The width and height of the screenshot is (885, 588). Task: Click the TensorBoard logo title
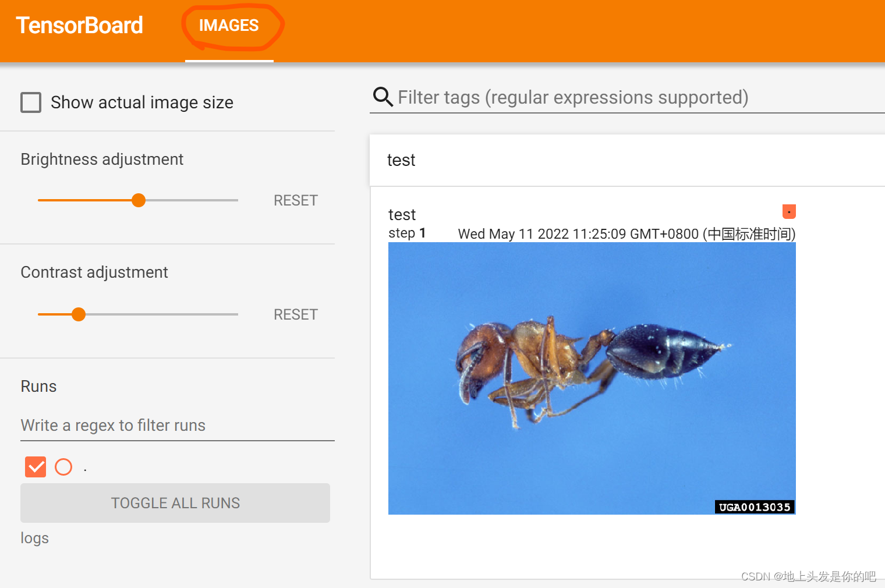79,26
